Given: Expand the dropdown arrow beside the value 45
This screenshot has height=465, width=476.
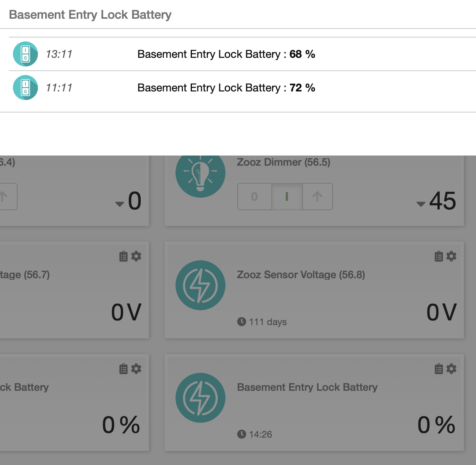Looking at the screenshot, I should click(421, 204).
